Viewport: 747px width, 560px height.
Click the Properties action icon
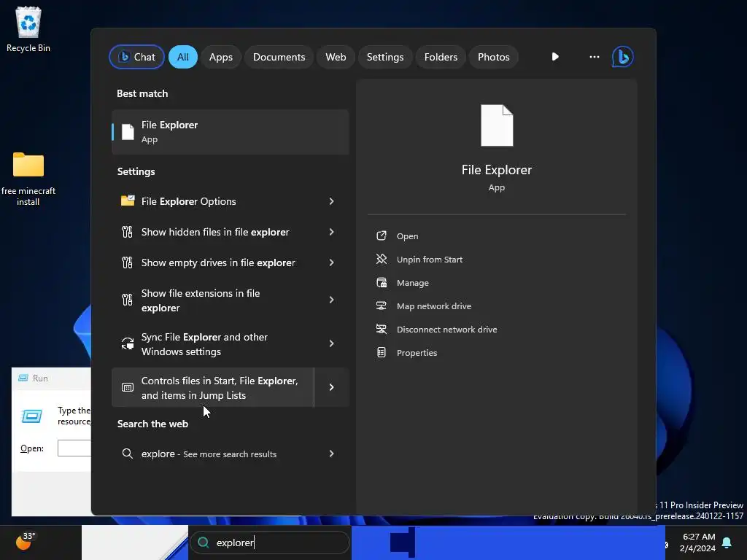point(381,352)
